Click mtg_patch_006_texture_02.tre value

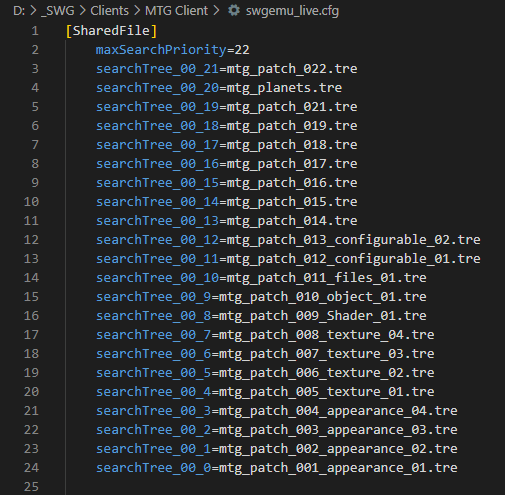point(327,373)
